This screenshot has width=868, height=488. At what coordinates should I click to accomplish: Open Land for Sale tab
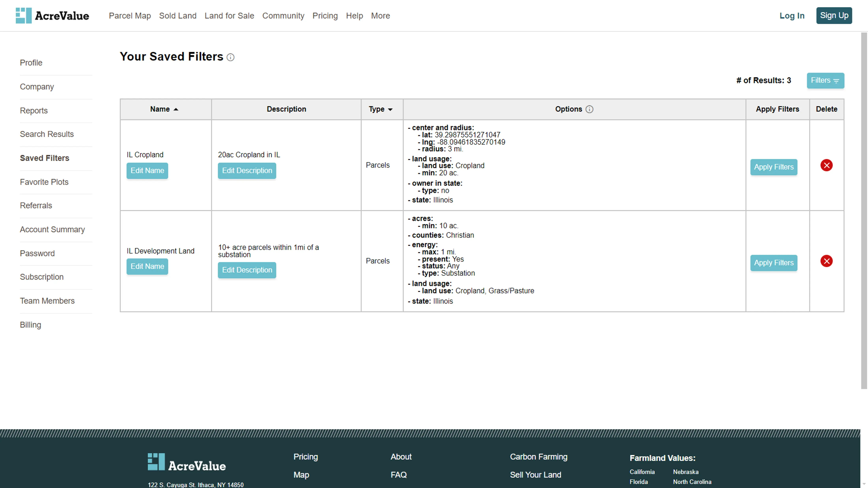pyautogui.click(x=229, y=16)
